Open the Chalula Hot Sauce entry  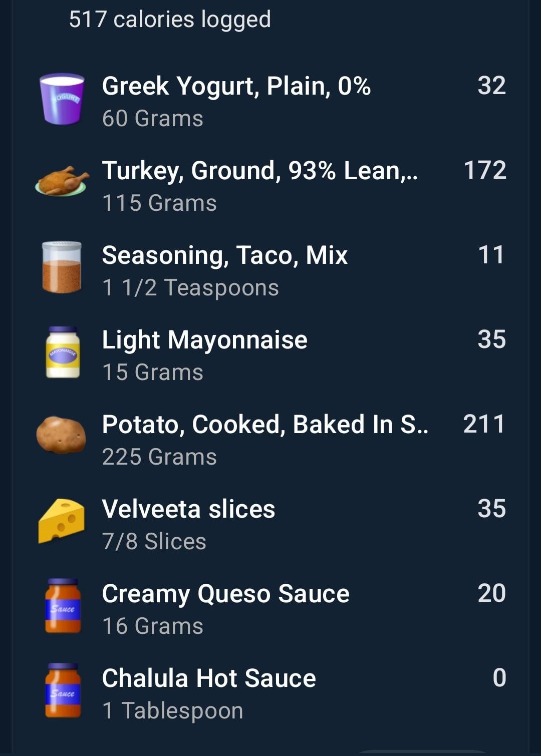[270, 693]
